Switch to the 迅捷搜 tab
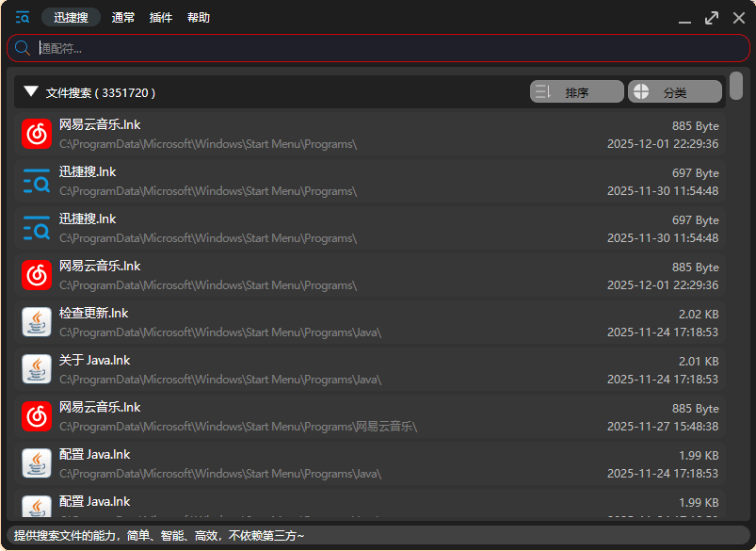This screenshot has height=551, width=756. click(x=71, y=16)
